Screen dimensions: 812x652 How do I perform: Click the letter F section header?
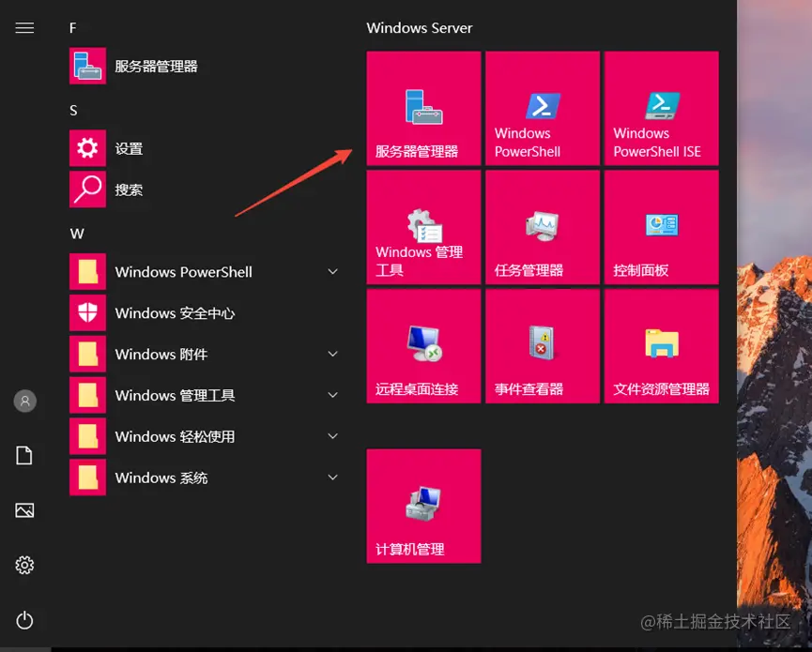tap(73, 28)
